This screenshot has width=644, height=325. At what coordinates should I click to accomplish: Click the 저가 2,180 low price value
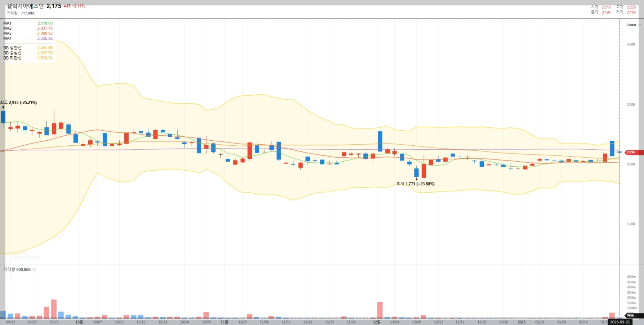(x=631, y=12)
